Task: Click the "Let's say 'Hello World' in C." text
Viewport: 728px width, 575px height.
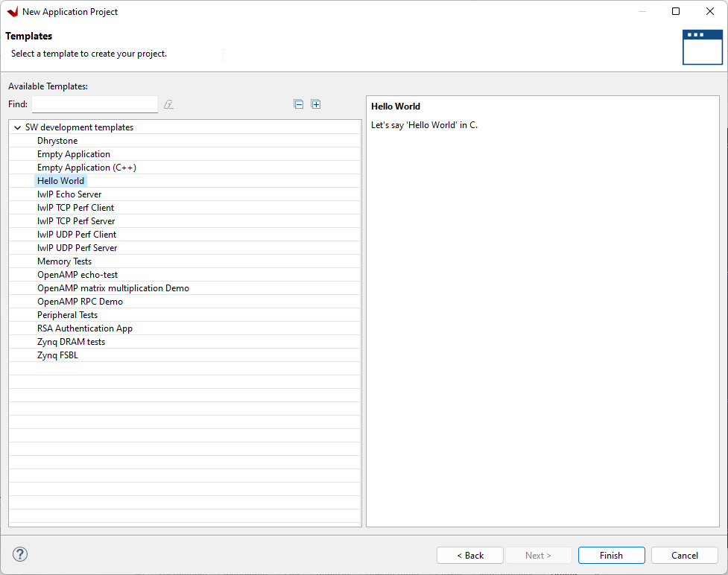Action: (x=425, y=125)
